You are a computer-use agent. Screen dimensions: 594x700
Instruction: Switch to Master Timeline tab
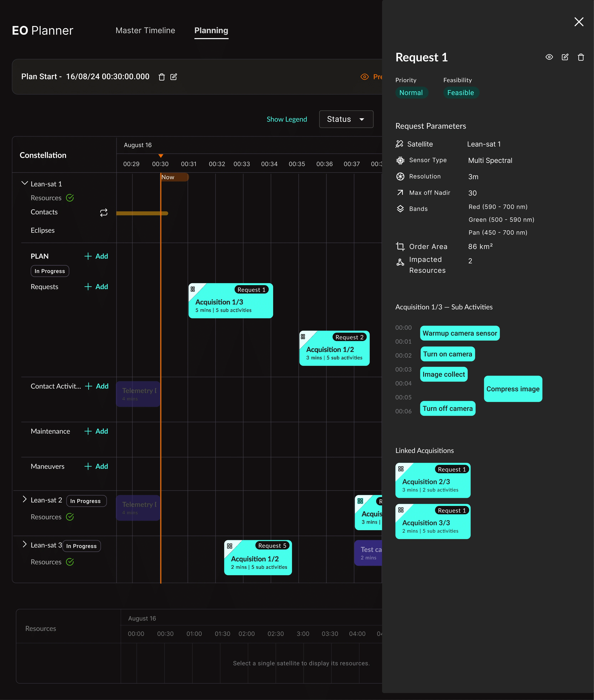145,30
